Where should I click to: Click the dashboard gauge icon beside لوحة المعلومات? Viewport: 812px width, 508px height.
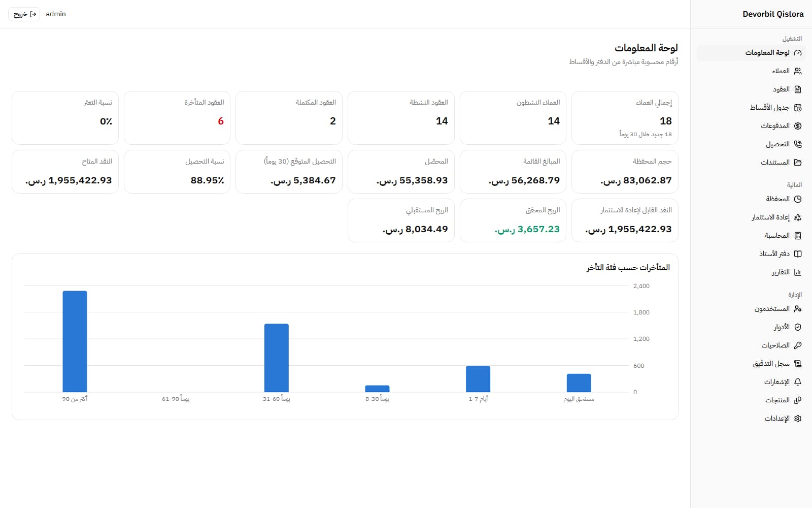click(x=798, y=53)
